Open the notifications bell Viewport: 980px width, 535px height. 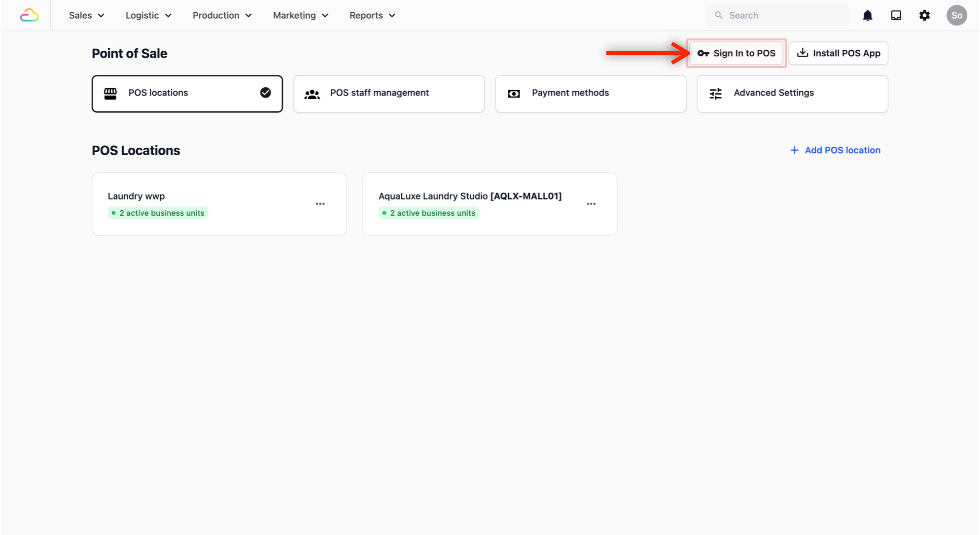tap(867, 15)
